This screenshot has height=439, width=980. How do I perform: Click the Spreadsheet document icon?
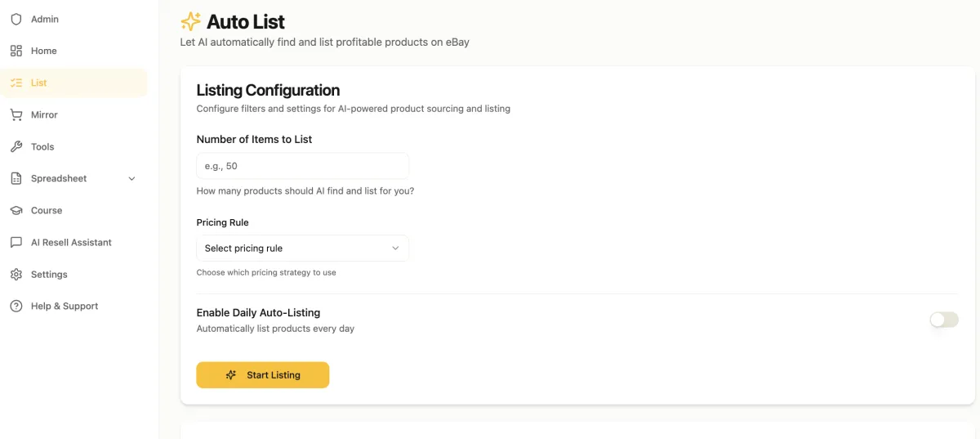[x=16, y=178]
